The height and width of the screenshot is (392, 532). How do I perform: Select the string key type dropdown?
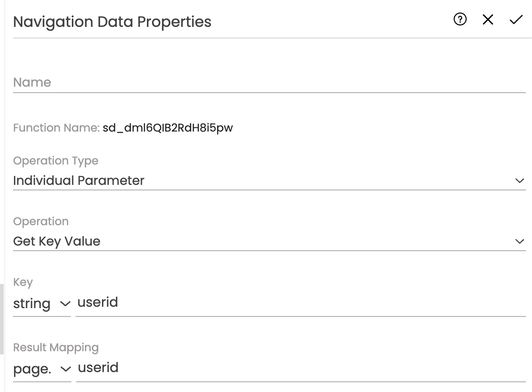point(42,303)
